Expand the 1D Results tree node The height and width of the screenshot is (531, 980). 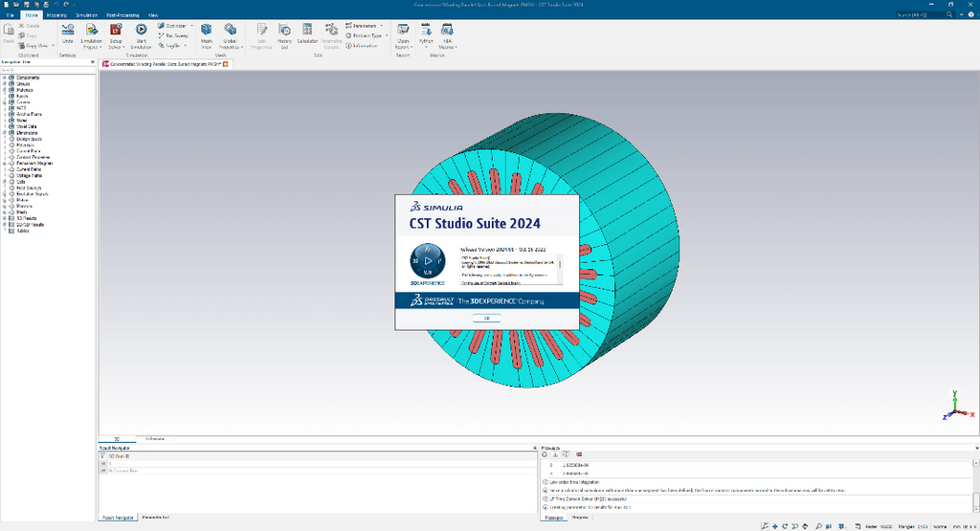5,219
